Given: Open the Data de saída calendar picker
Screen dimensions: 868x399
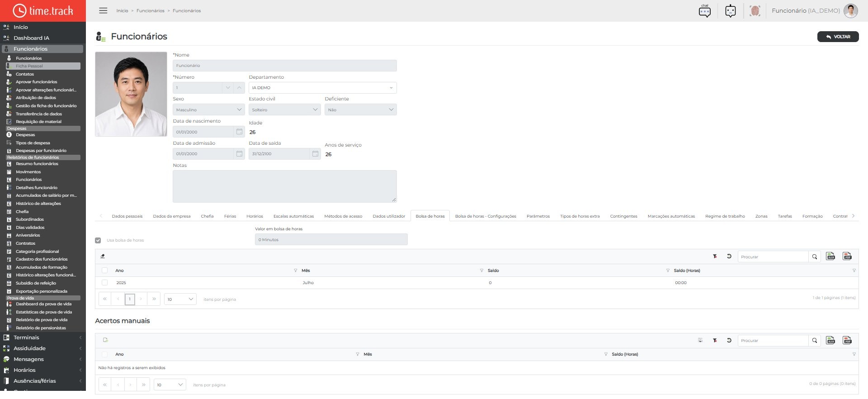Looking at the screenshot, I should pyautogui.click(x=315, y=154).
